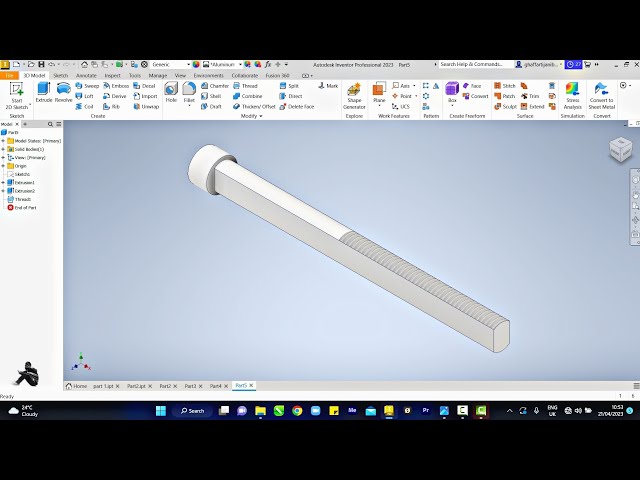640x480 pixels.
Task: Click the Import tool
Action: [145, 96]
